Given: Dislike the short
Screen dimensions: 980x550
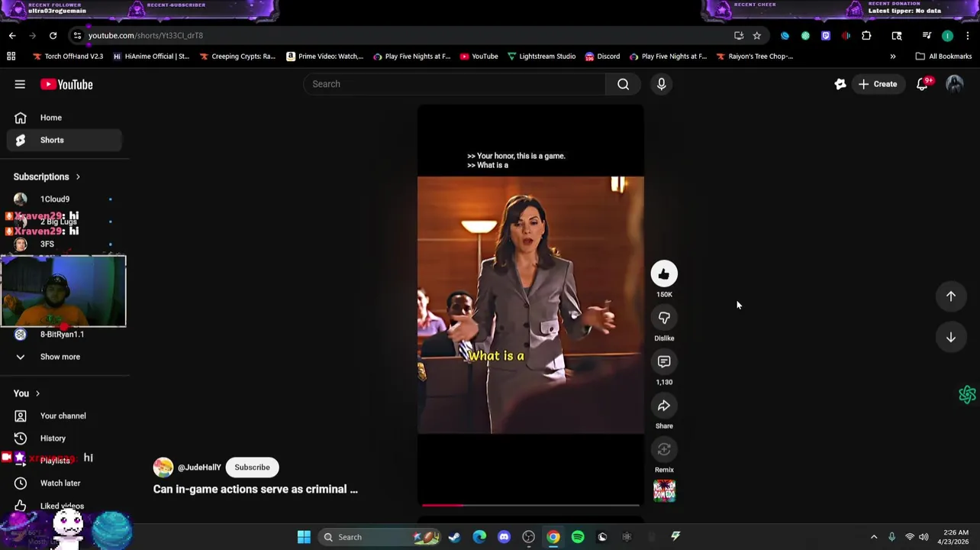Looking at the screenshot, I should click(664, 318).
